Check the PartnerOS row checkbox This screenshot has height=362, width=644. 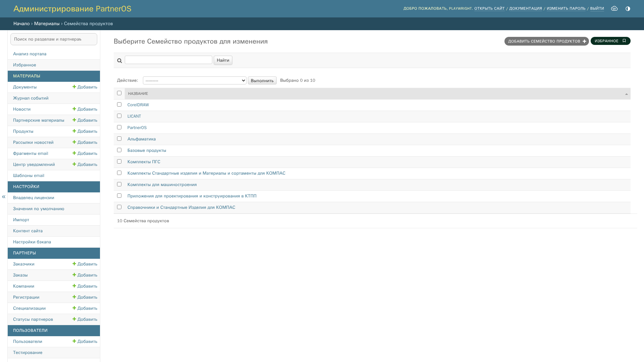pos(119,127)
